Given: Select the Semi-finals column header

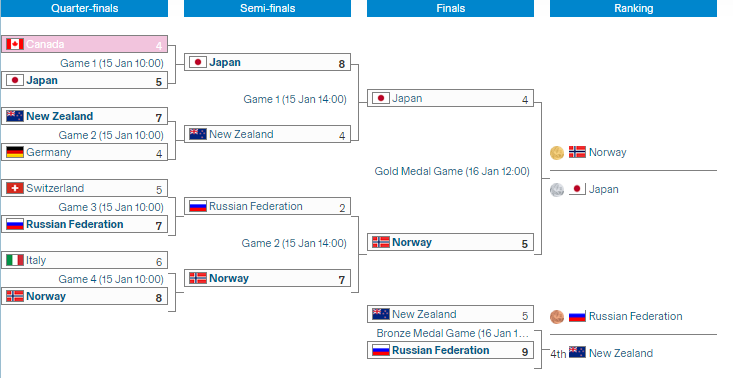Looking at the screenshot, I should pos(267,8).
